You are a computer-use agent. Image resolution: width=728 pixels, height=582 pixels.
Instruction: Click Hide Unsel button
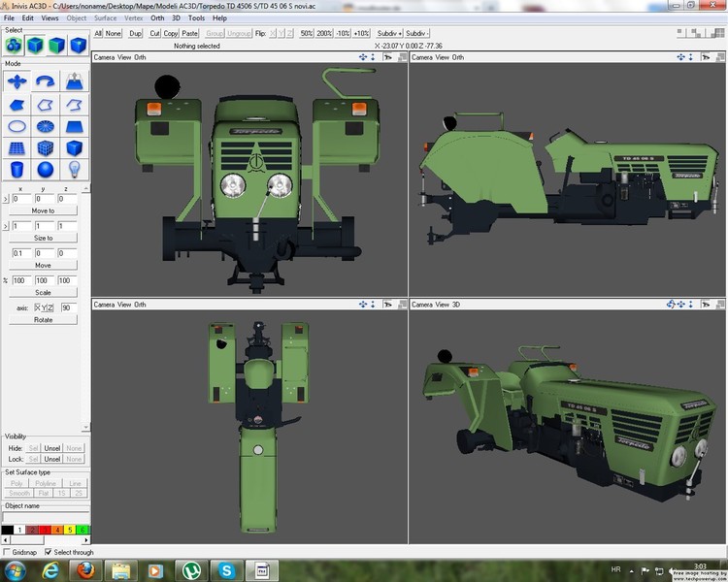52,448
